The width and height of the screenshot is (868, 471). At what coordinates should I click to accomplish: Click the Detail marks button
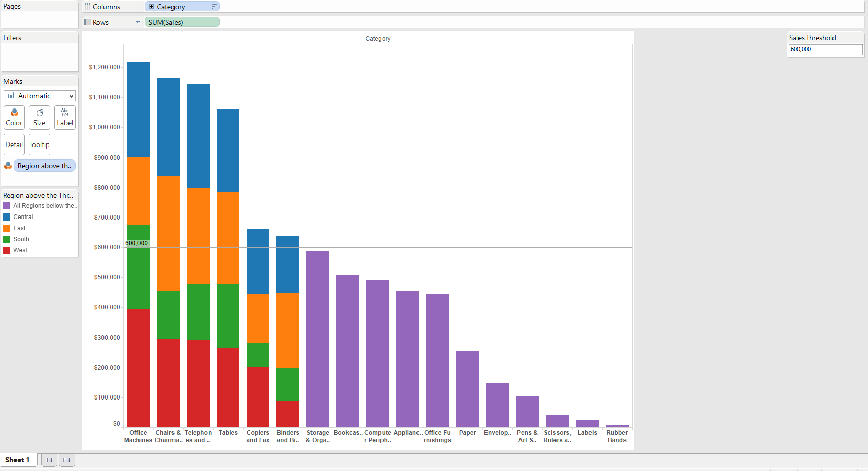tap(14, 144)
